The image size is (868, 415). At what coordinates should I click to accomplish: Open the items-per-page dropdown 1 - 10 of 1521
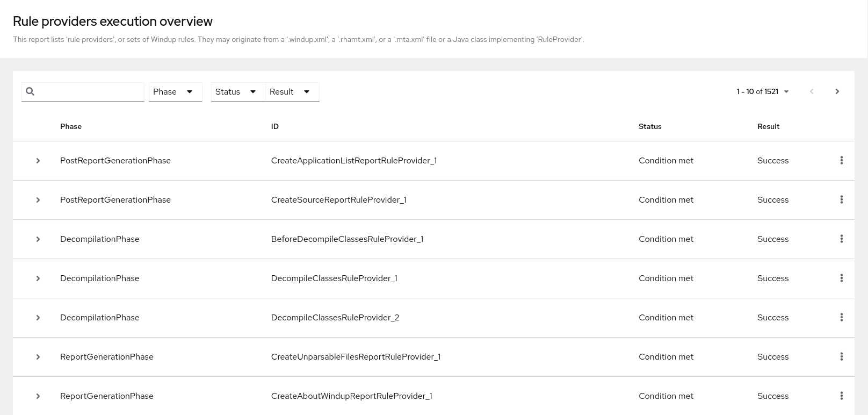(763, 91)
